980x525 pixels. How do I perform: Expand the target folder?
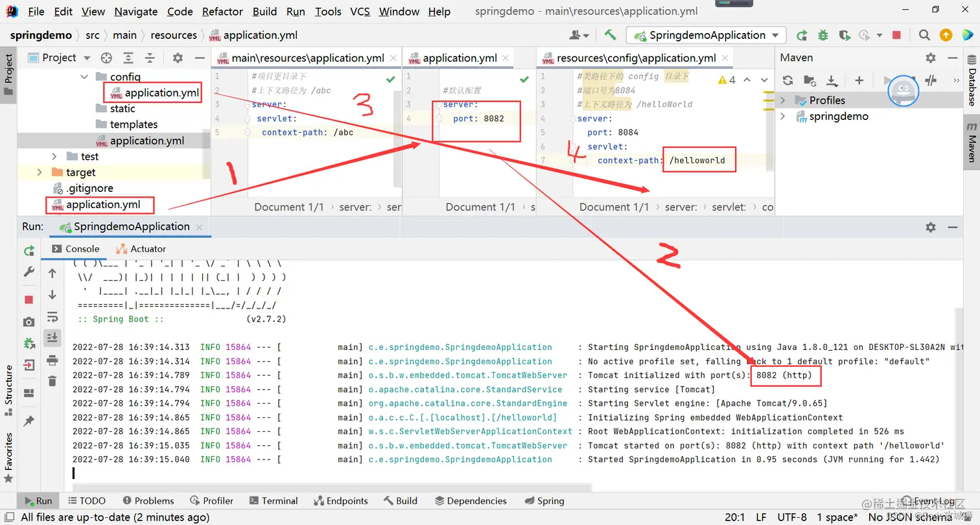(40, 172)
